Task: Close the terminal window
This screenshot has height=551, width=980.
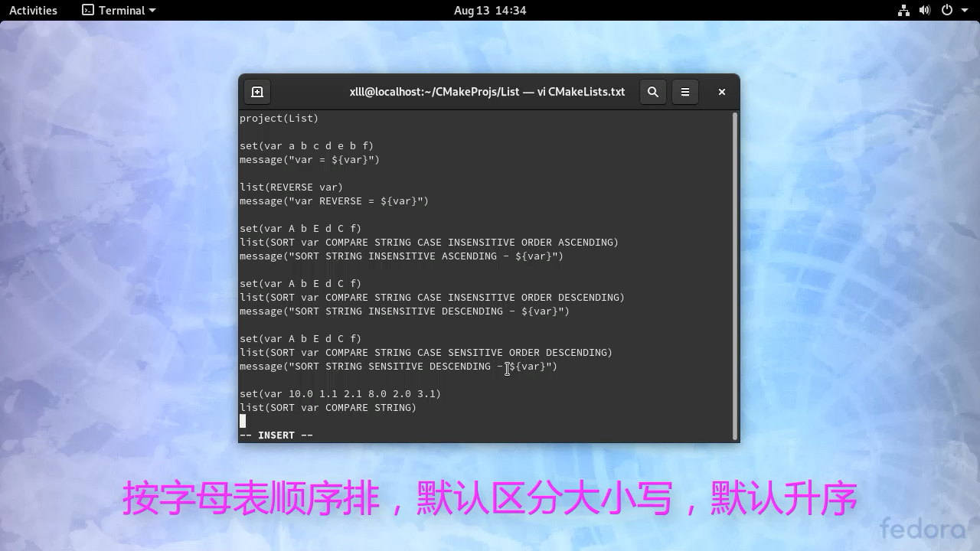Action: click(720, 91)
